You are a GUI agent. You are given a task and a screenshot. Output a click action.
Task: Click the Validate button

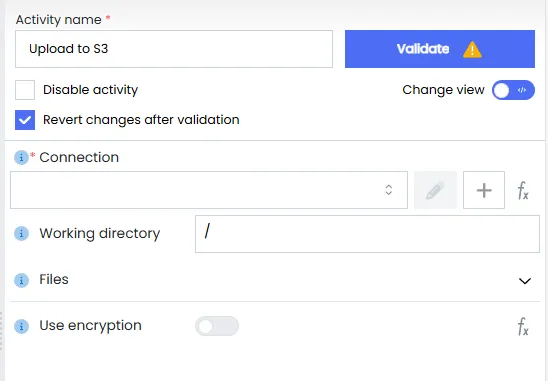[x=440, y=49]
